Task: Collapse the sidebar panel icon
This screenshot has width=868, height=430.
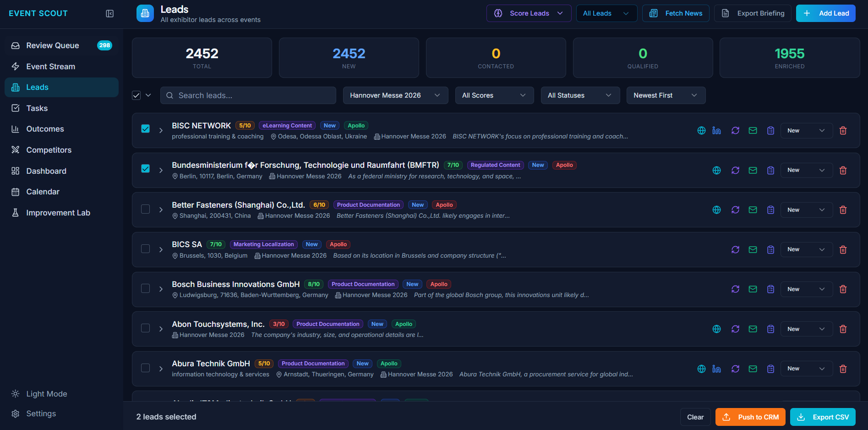Action: 109,14
